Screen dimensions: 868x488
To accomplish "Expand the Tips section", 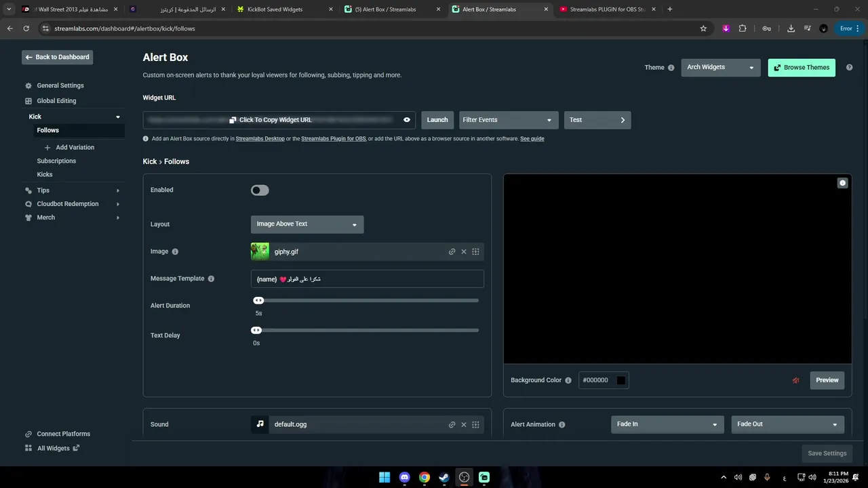I will pyautogui.click(x=118, y=190).
